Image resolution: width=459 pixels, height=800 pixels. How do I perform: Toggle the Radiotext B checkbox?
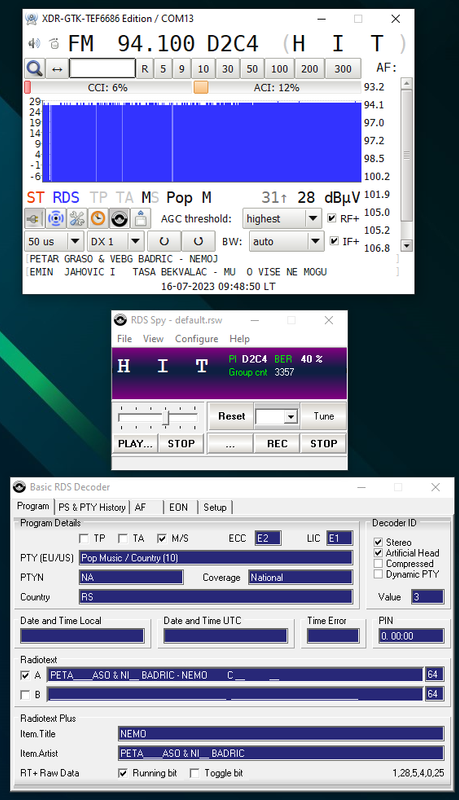tap(24, 695)
